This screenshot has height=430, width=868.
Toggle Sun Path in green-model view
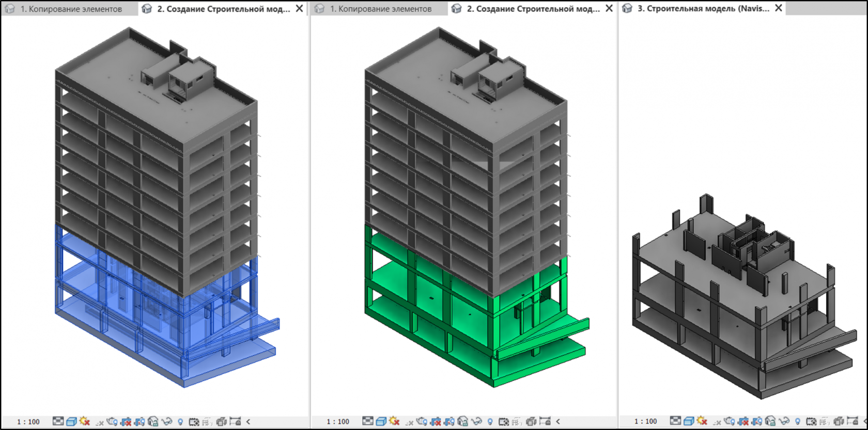click(x=394, y=421)
